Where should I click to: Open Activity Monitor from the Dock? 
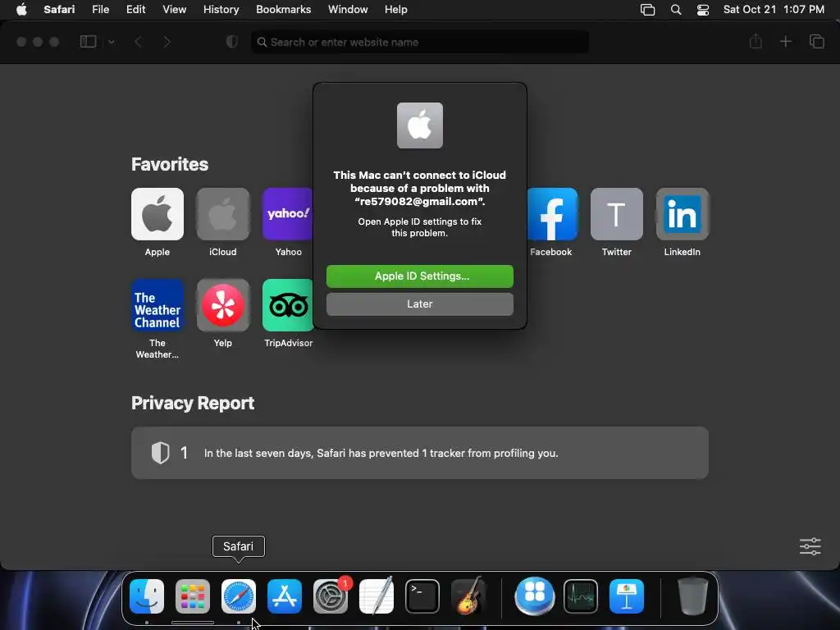tap(581, 596)
